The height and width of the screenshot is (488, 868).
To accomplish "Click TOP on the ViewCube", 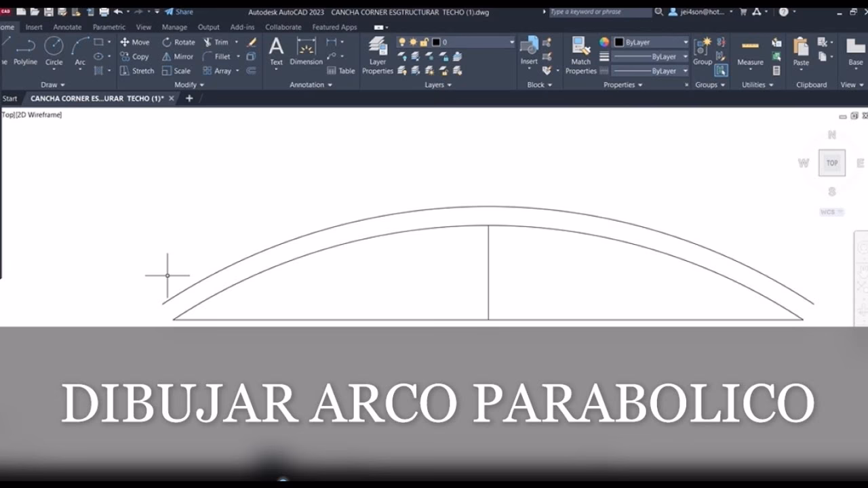I will pyautogui.click(x=831, y=163).
